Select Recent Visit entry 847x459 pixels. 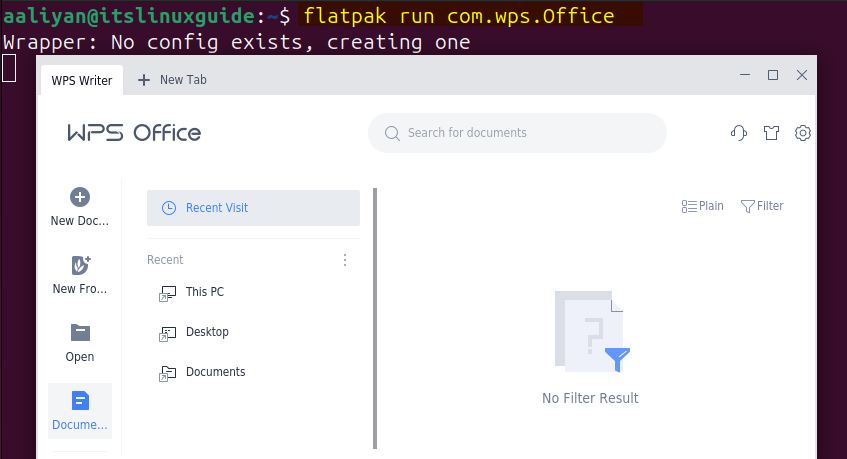(253, 208)
